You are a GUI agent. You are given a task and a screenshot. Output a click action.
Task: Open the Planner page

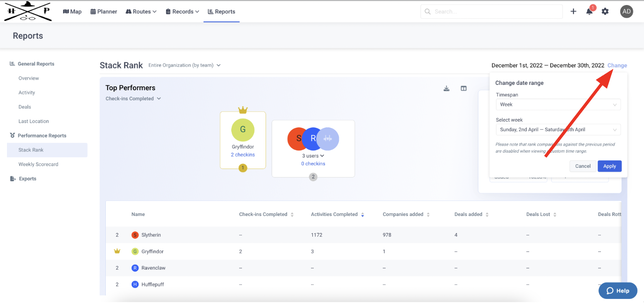(103, 12)
